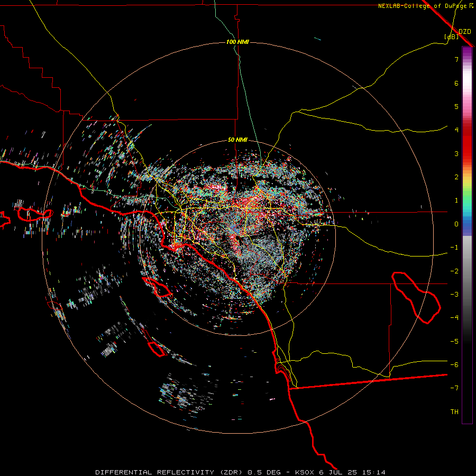Click the -4 scale value

tap(454, 317)
